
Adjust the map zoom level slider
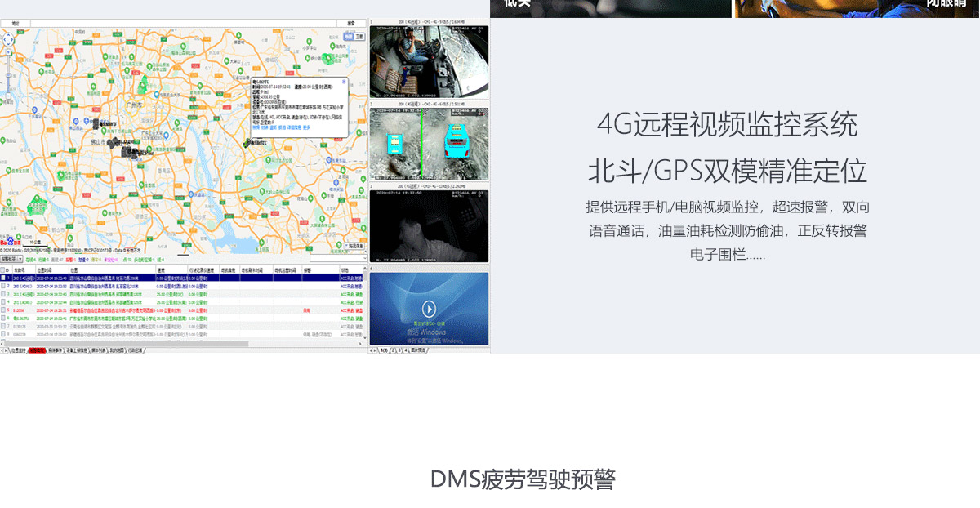(x=8, y=75)
